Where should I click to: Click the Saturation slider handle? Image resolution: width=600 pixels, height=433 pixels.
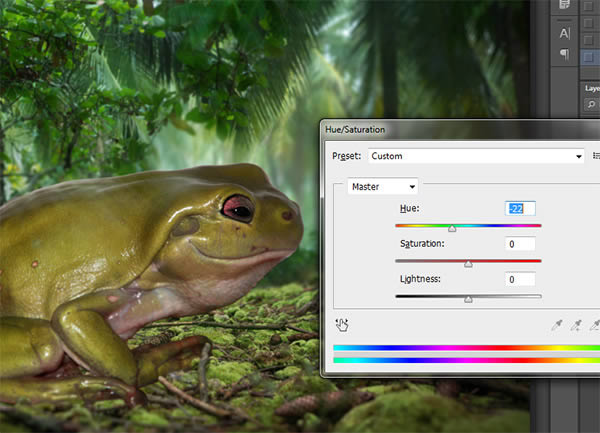[468, 264]
